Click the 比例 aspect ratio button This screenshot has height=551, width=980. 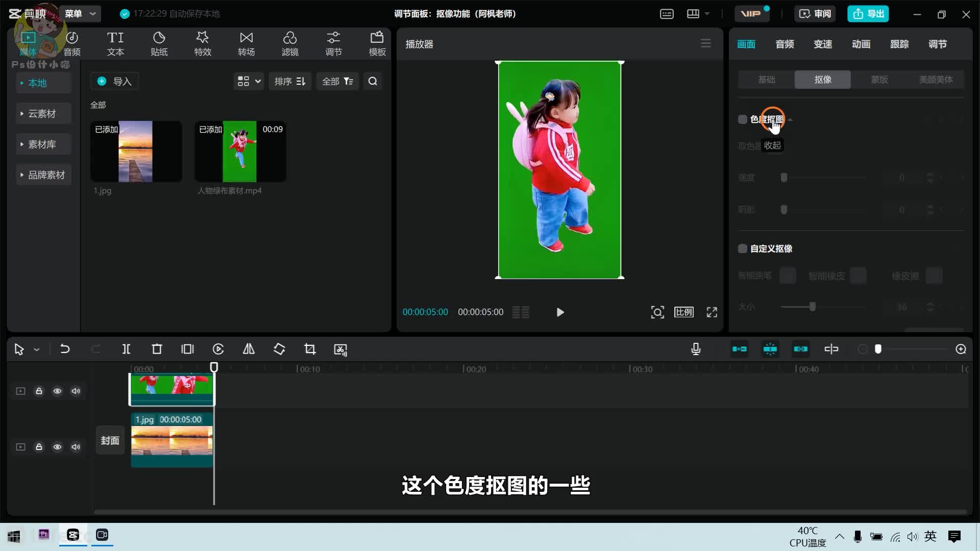click(x=684, y=312)
